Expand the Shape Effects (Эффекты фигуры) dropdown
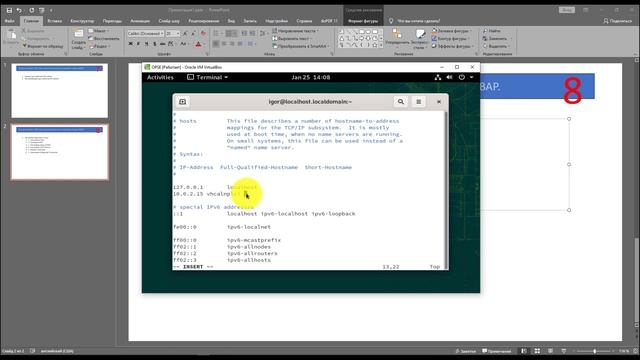 [453, 46]
